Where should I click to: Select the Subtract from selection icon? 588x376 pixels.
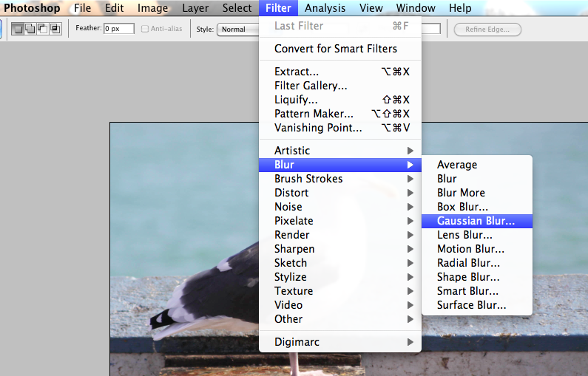pos(42,29)
